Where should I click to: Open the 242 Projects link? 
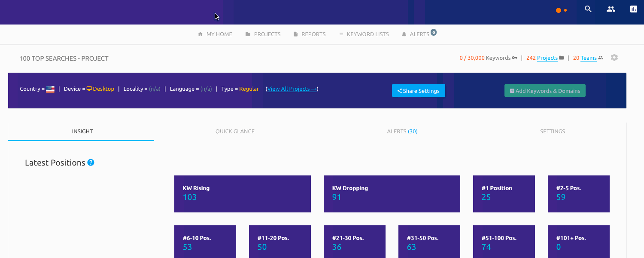[x=547, y=58]
